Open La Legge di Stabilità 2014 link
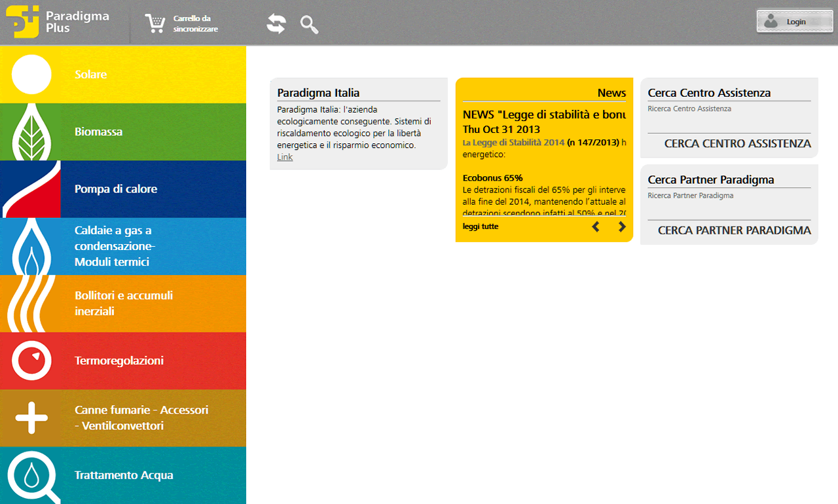 pos(513,142)
